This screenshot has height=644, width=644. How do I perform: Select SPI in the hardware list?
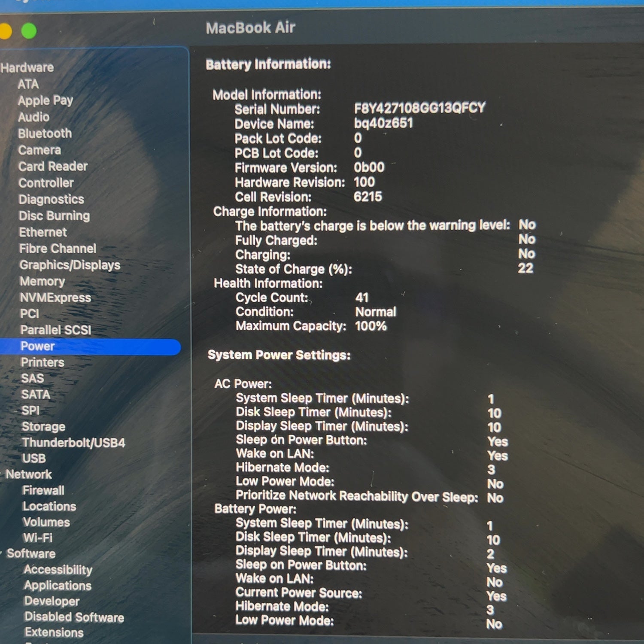tap(30, 410)
